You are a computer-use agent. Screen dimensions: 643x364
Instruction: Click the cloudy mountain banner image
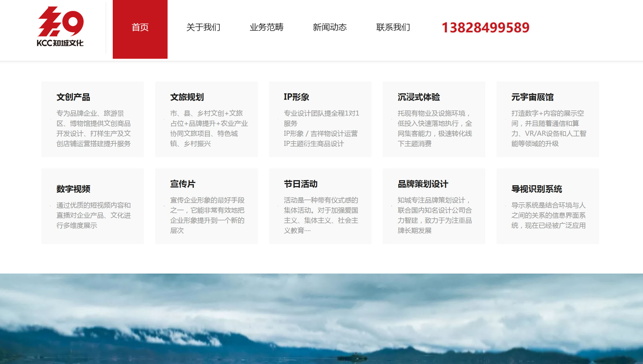click(x=321, y=318)
